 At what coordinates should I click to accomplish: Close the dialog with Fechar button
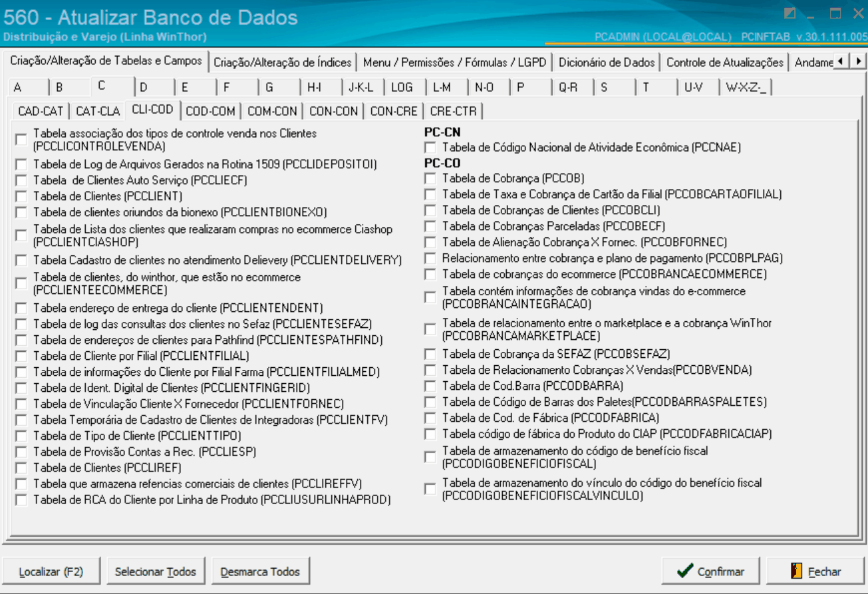coord(816,571)
